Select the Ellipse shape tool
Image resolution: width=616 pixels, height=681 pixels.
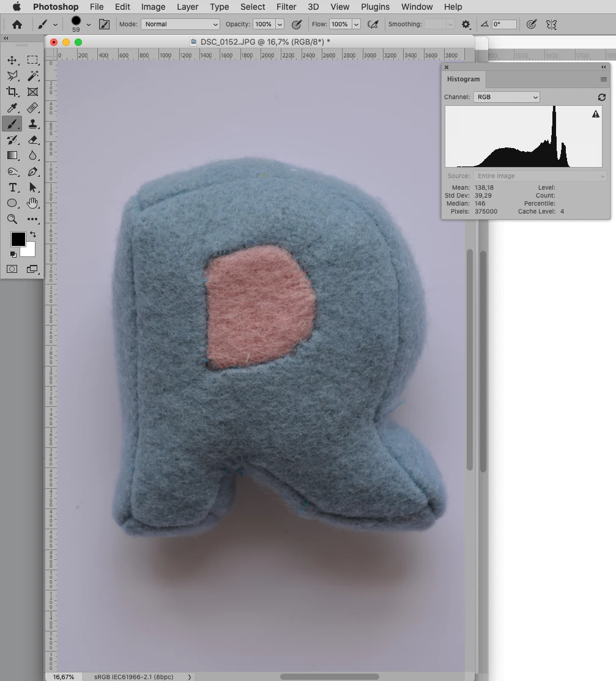point(12,203)
